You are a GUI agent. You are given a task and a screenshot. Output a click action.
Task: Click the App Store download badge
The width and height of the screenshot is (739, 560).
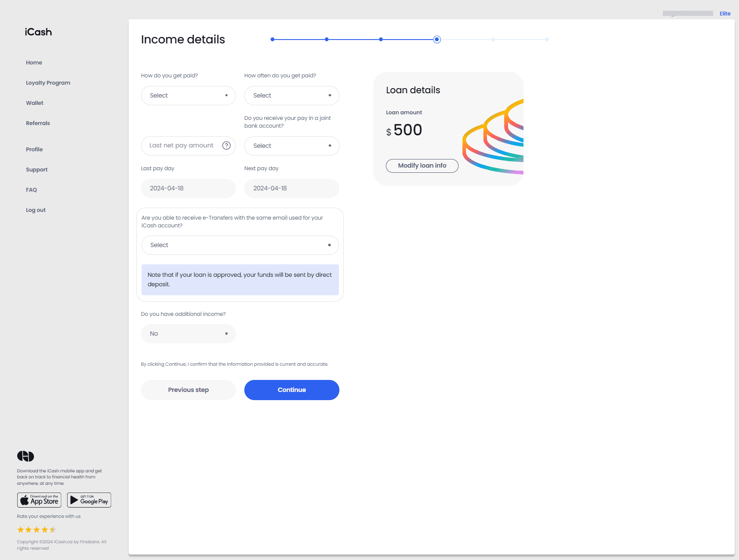[x=39, y=500]
